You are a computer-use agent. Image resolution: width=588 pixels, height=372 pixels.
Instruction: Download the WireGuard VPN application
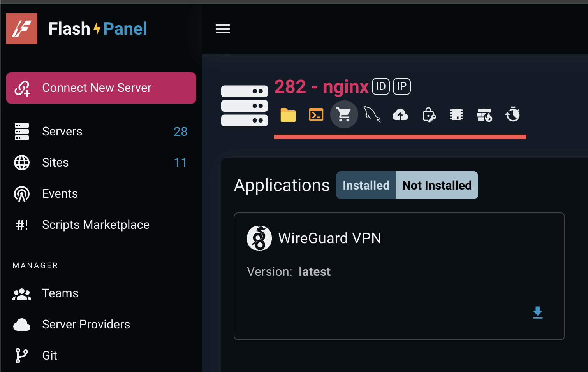(x=538, y=312)
